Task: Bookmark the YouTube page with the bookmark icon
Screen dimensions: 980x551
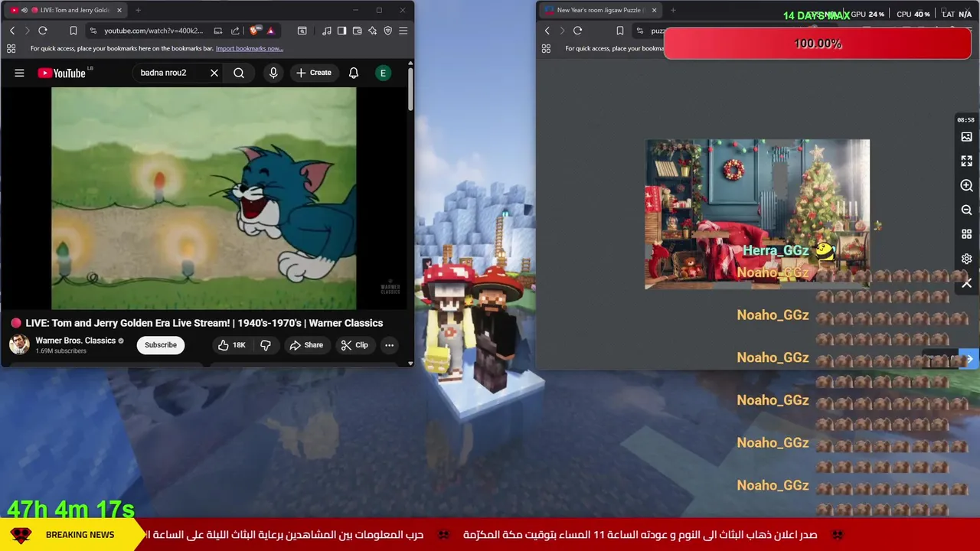Action: [x=73, y=31]
